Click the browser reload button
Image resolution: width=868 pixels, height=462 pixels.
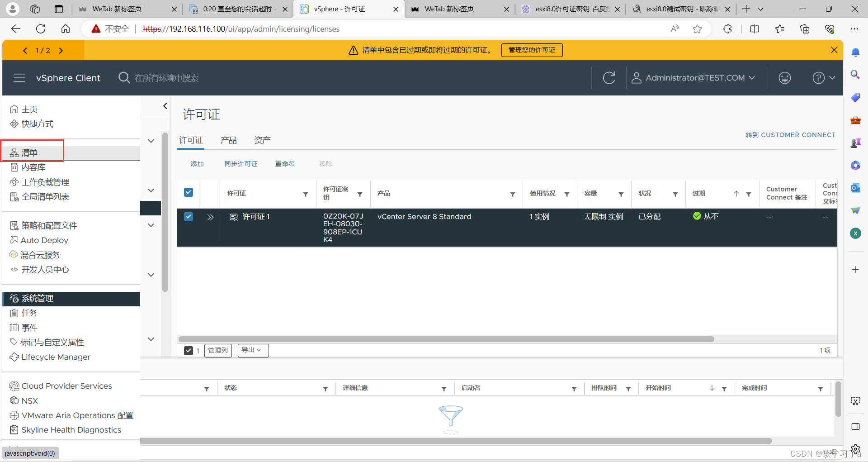(41, 29)
